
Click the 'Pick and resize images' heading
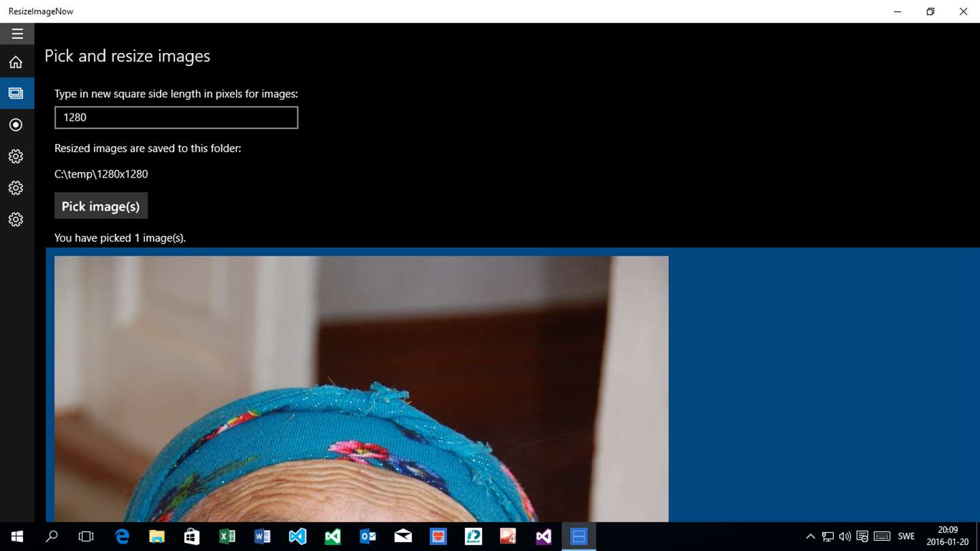coord(127,56)
